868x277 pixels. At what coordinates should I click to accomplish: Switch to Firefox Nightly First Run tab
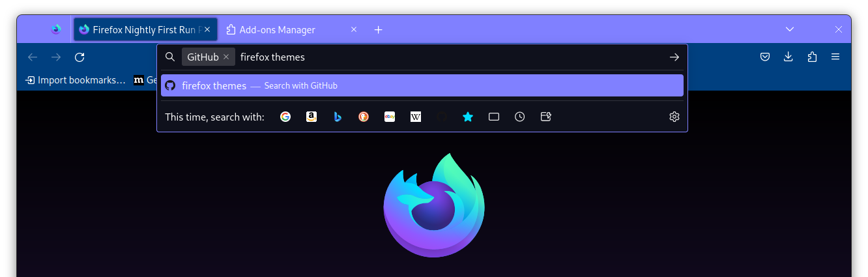146,29
